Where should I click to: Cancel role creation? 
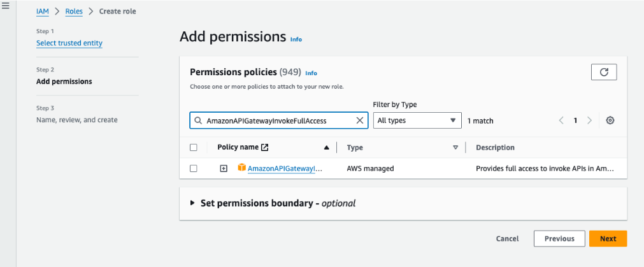507,238
